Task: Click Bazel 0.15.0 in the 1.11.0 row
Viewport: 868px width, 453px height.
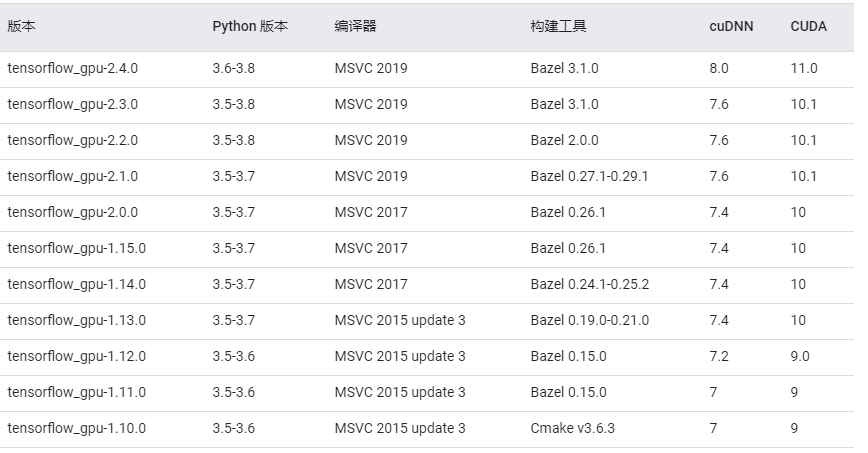Action: [569, 392]
